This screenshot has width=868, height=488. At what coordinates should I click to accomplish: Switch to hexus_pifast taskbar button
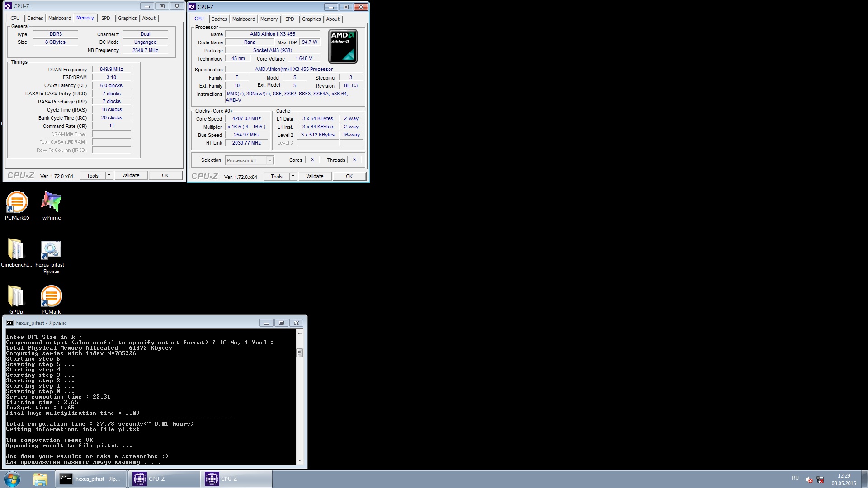[x=91, y=479]
